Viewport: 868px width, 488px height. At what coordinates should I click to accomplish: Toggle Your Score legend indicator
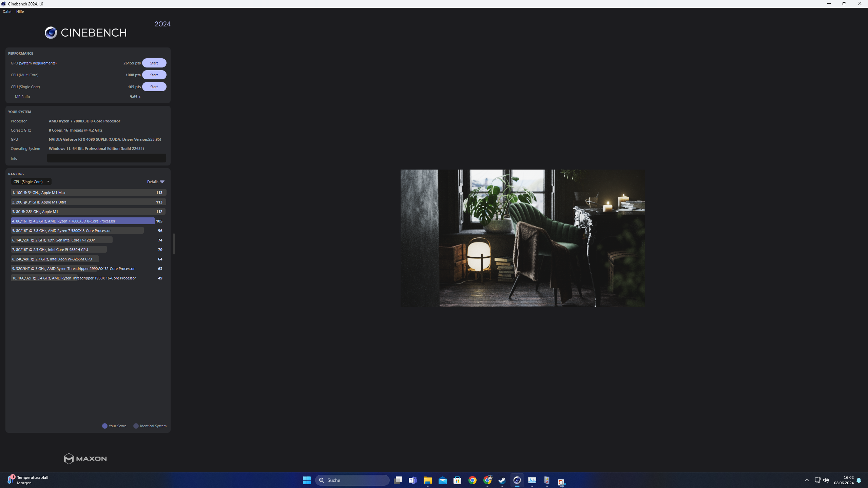[x=104, y=426]
